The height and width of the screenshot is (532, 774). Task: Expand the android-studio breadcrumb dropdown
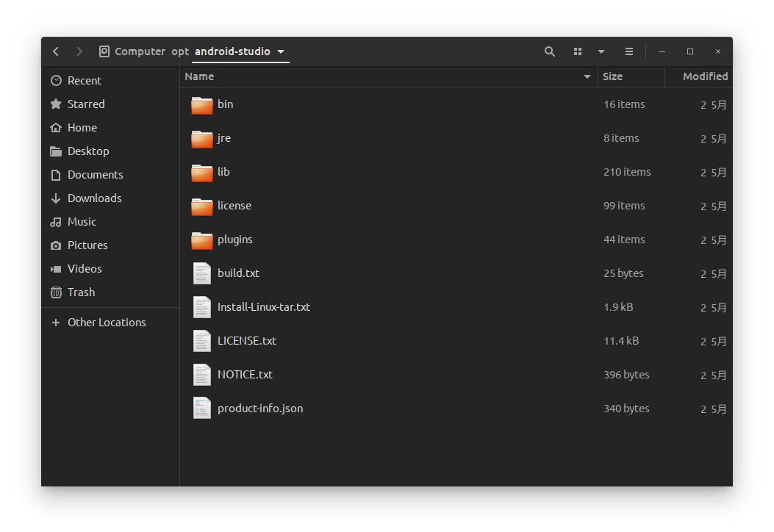click(280, 51)
